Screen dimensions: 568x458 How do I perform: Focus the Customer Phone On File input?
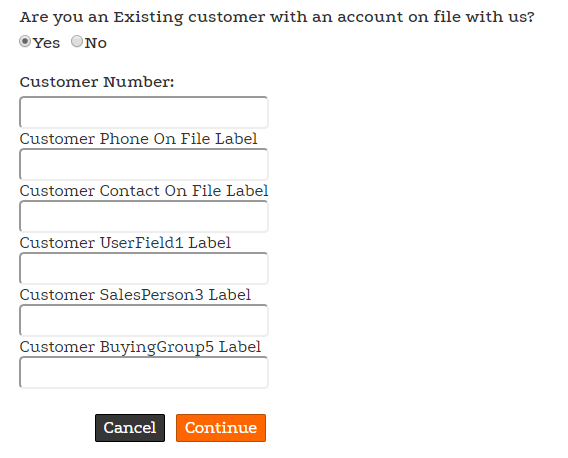pos(144,164)
